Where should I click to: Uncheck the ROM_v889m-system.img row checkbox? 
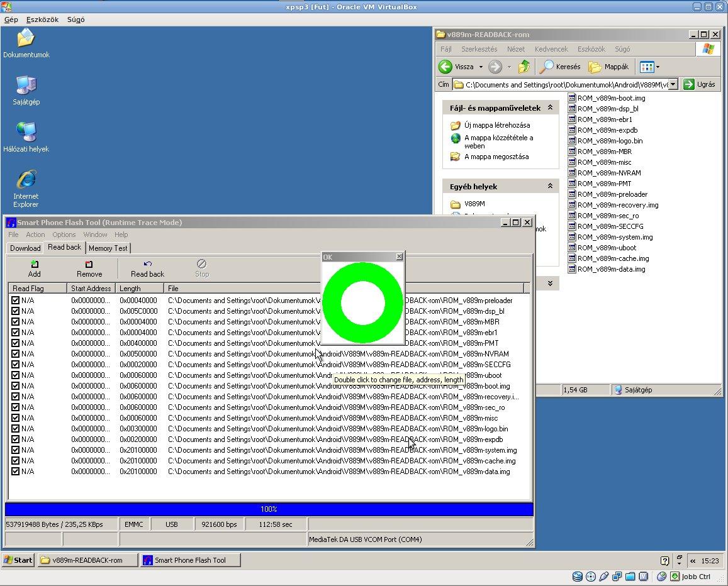tap(15, 450)
